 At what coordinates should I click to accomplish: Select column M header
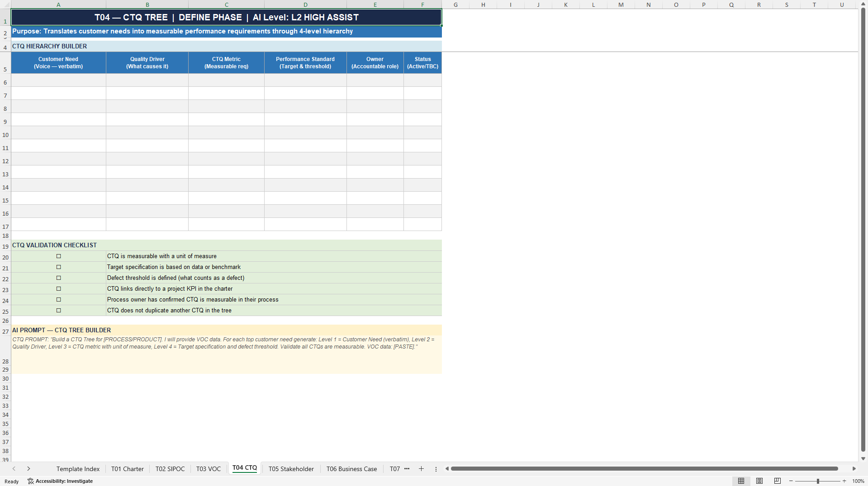coord(621,5)
